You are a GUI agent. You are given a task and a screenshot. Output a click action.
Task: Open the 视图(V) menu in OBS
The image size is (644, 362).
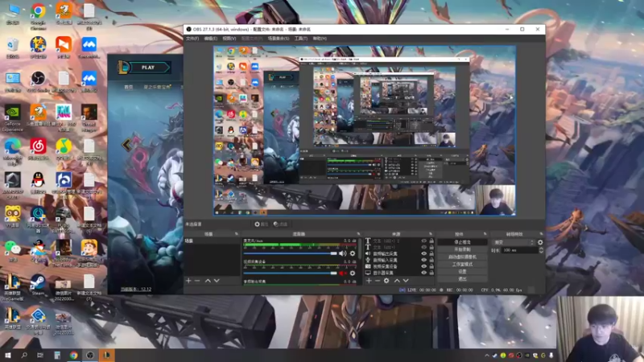click(229, 39)
